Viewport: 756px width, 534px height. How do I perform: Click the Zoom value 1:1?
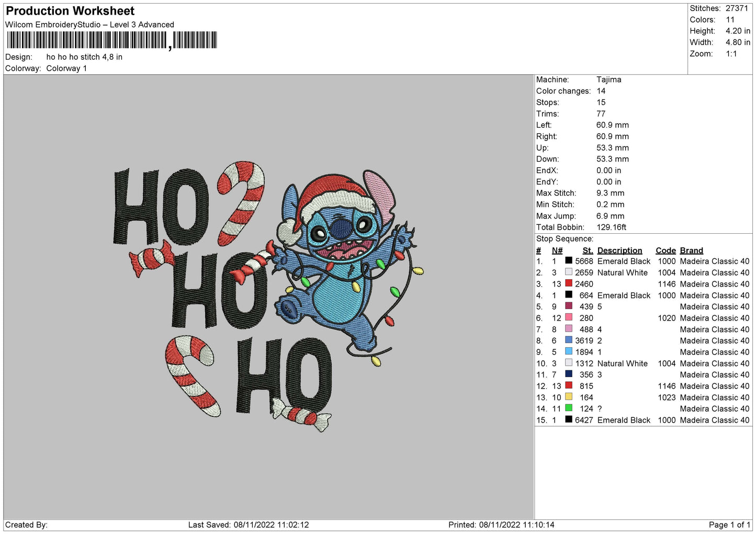tap(731, 54)
